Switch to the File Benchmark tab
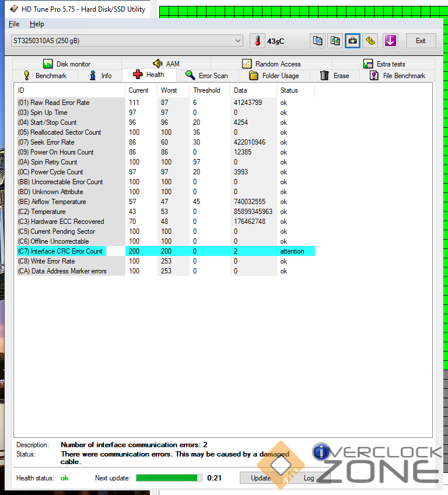The image size is (448, 495). 397,76
